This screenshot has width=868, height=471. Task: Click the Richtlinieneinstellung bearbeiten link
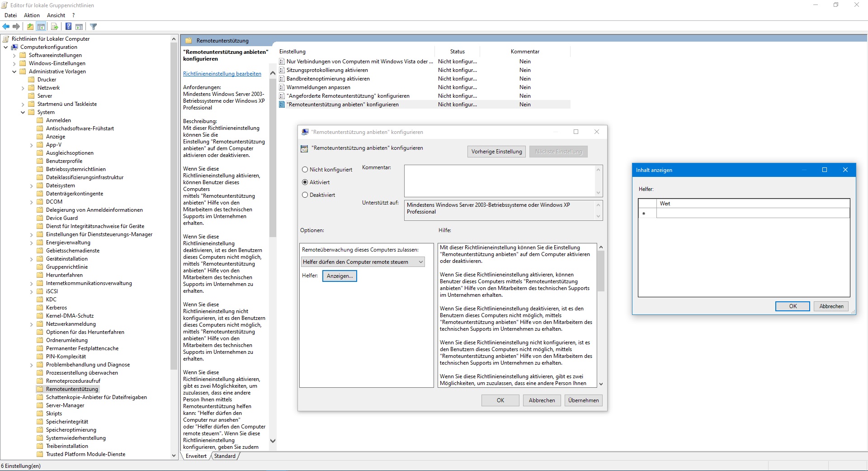pyautogui.click(x=222, y=74)
